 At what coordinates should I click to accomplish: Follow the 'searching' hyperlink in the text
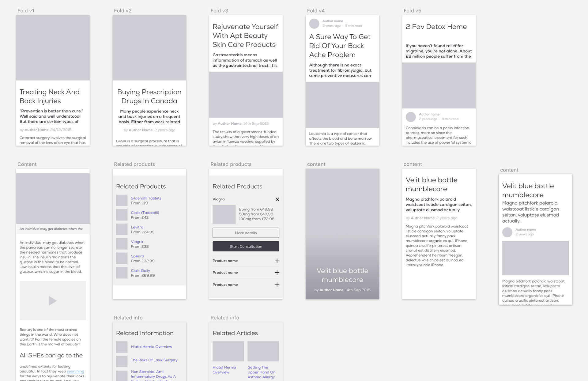click(75, 371)
